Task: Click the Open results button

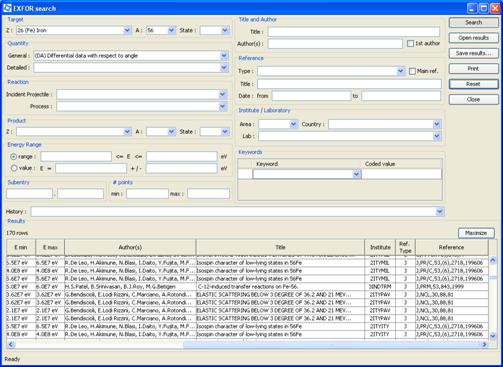Action: [x=474, y=38]
